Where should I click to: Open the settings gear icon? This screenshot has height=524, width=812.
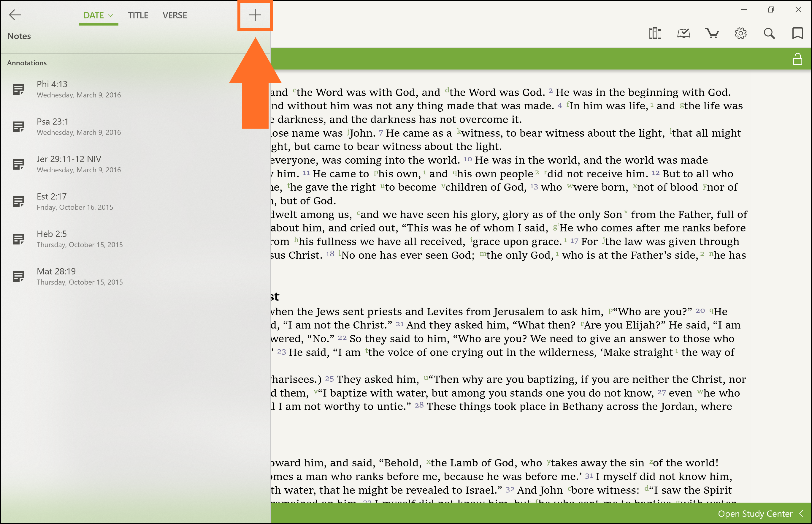[x=740, y=33]
